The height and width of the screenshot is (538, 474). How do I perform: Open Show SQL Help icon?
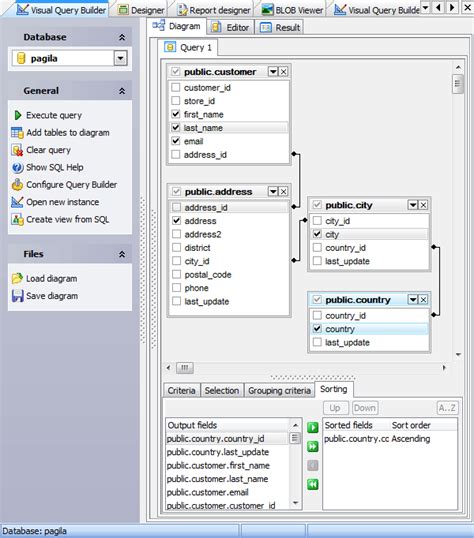click(x=17, y=167)
